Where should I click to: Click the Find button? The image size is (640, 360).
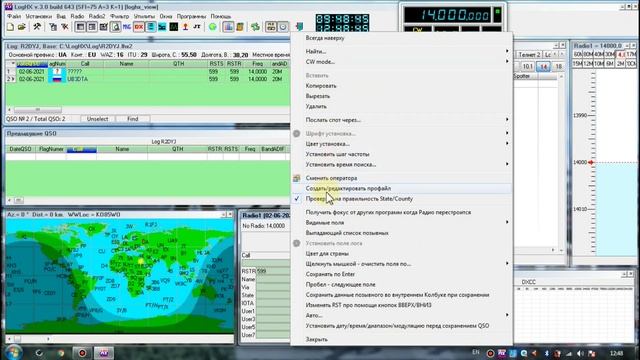click(x=133, y=119)
